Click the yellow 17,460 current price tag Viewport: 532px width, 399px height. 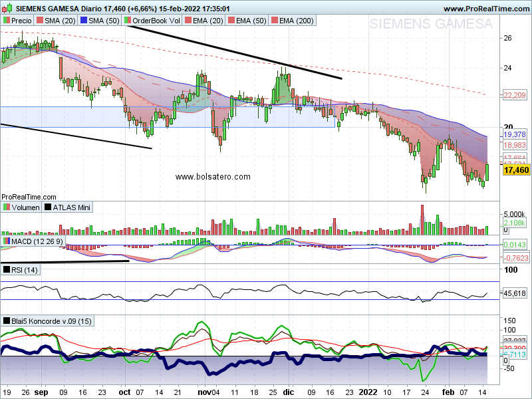[517, 170]
